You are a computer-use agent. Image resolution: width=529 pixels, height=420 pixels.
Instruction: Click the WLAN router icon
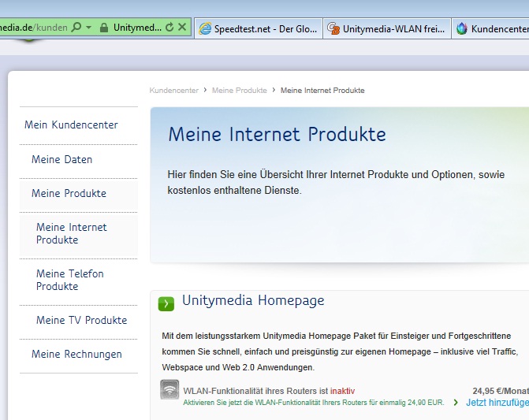point(170,390)
